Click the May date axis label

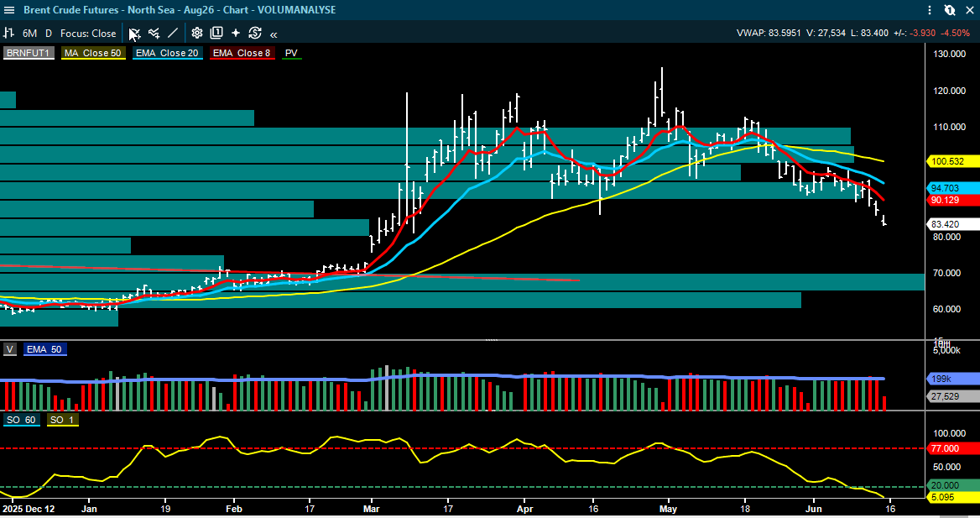(x=668, y=510)
